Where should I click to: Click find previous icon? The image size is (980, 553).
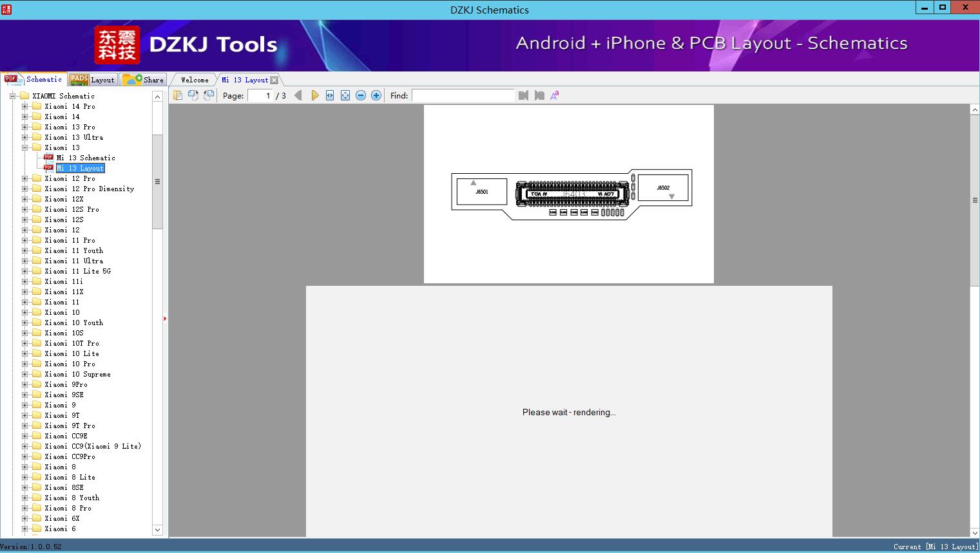coord(523,95)
